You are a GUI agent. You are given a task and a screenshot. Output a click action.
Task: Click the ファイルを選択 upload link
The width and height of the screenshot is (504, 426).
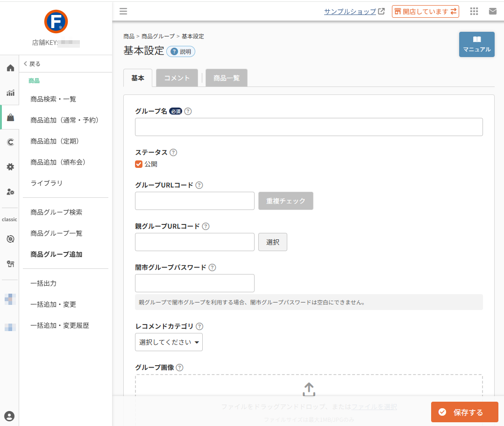click(x=374, y=407)
